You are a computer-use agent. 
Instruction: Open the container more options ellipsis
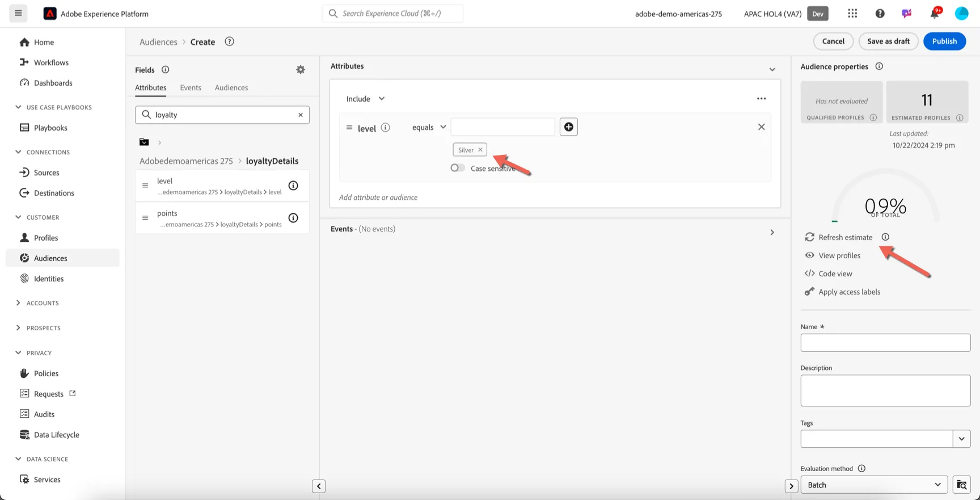[x=761, y=99]
